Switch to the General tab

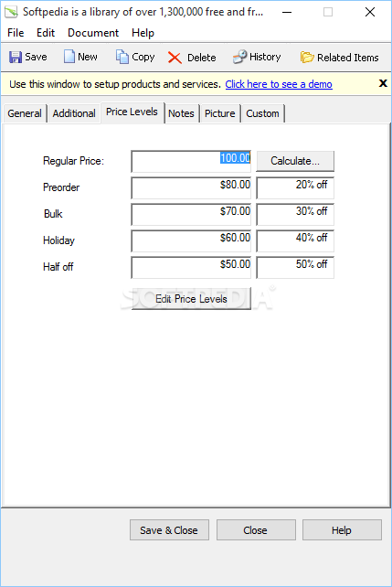25,113
